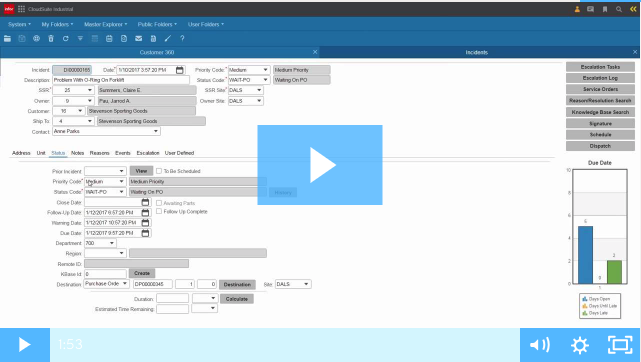Toggle fullscreen video icon

(x=620, y=345)
